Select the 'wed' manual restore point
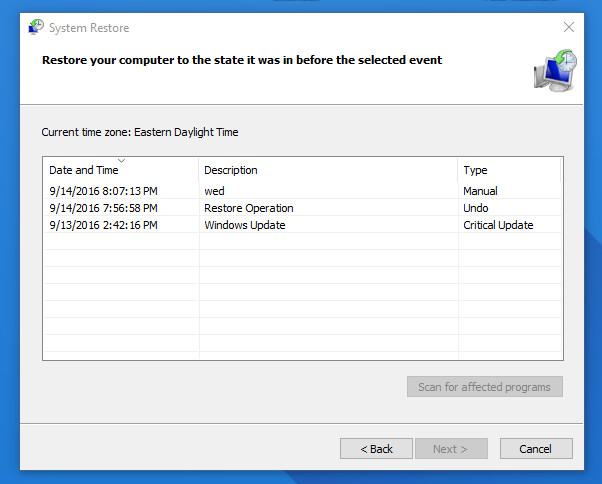This screenshot has width=602, height=484. pyautogui.click(x=303, y=191)
